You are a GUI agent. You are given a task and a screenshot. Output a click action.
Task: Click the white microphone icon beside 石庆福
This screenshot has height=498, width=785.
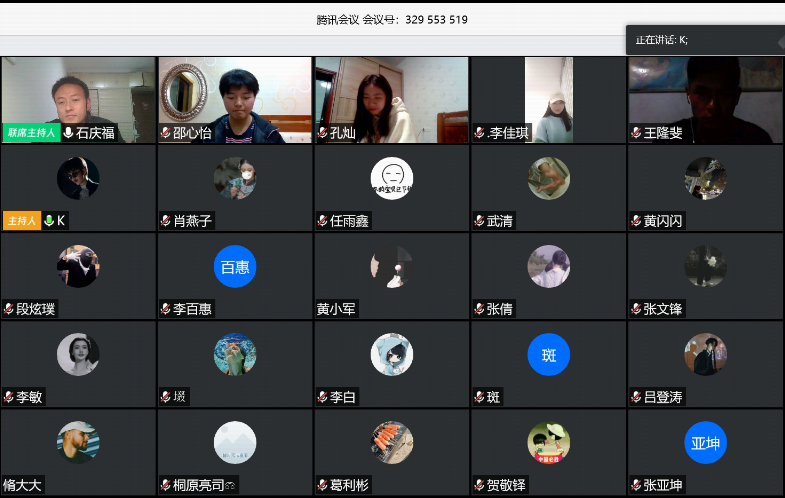click(x=68, y=133)
